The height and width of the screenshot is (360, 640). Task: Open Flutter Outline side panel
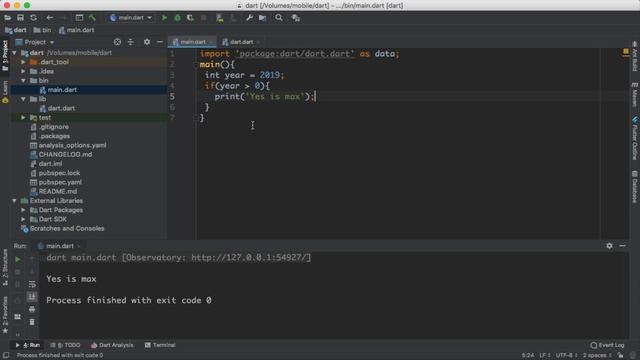coord(635,138)
